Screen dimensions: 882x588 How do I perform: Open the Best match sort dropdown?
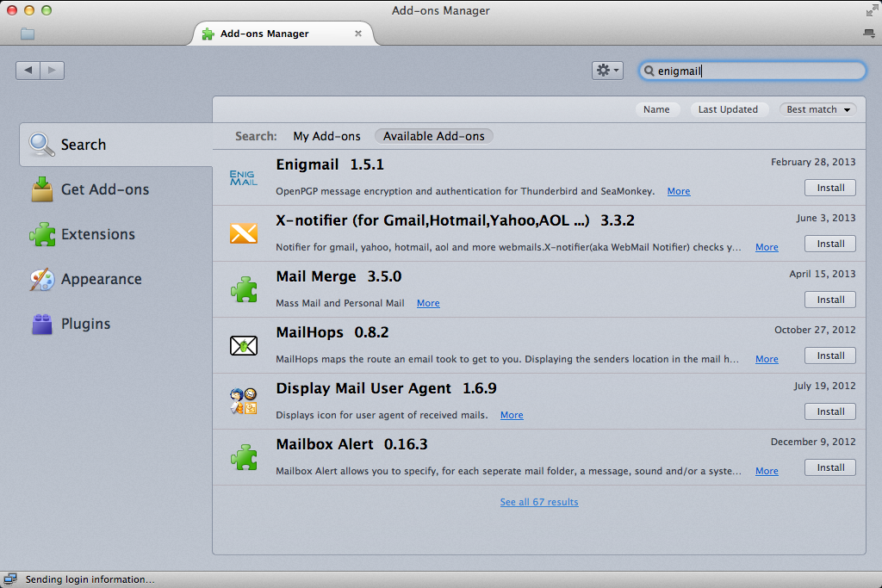tap(818, 109)
